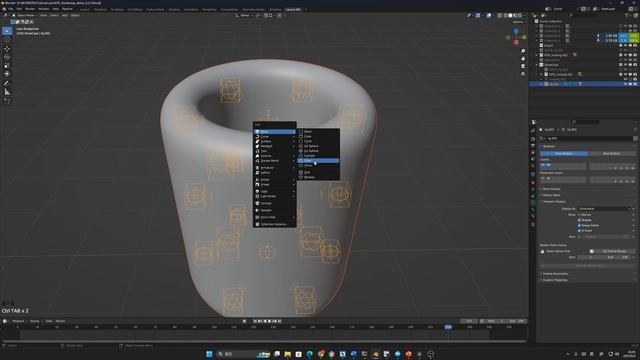Viewport: 640px width, 360px height.
Task: Collapse the Viewport Display panel
Action: pos(553,202)
